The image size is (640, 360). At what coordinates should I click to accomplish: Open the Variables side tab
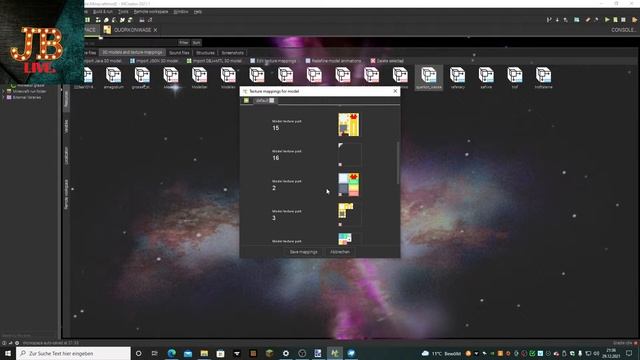(67, 126)
